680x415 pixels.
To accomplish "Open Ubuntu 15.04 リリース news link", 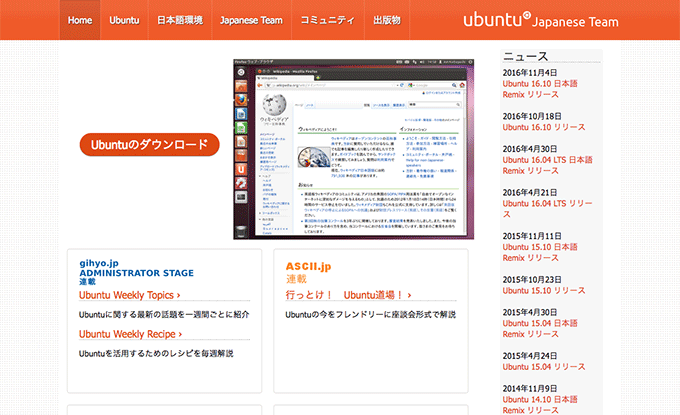I will point(544,367).
